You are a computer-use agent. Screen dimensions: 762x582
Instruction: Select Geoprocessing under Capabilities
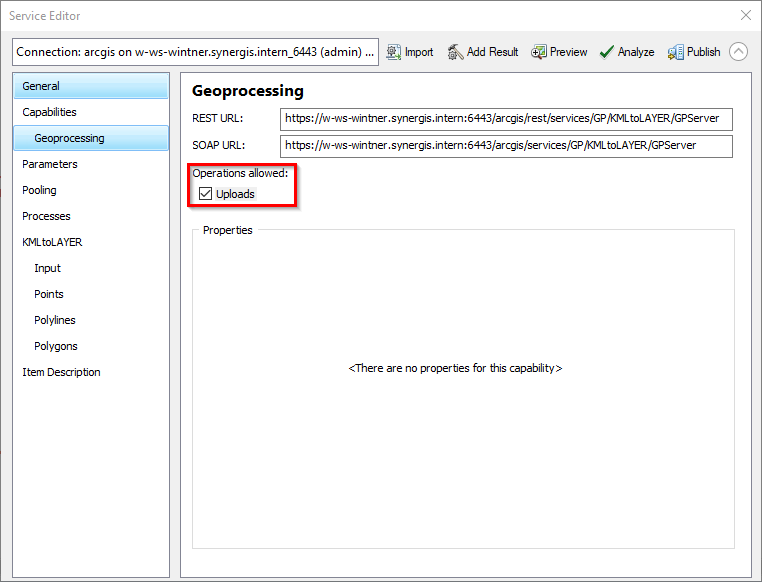point(69,138)
